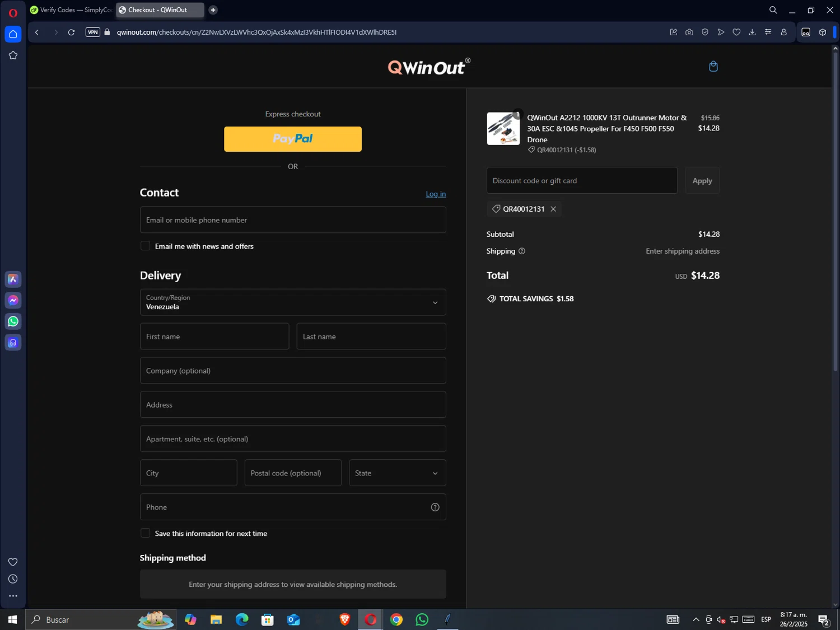Remove discount code QR40012131

pyautogui.click(x=553, y=209)
